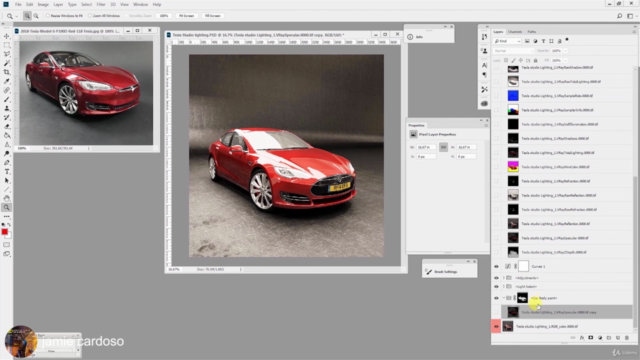Open the Image menu
Viewport: 640px width, 360px height.
43,4
